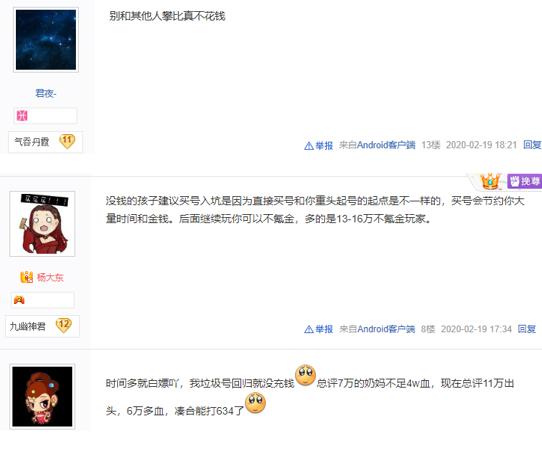Open 气吞丹霞 level title badge
The width and height of the screenshot is (542, 462).
[x=32, y=142]
